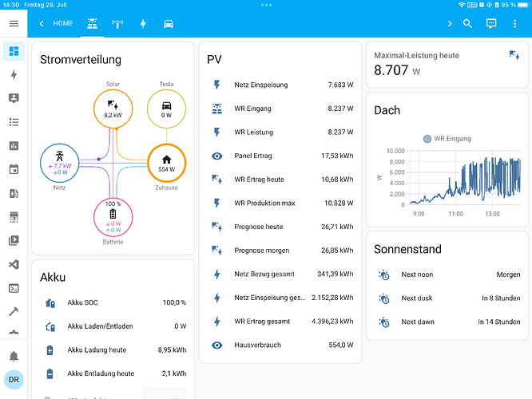The height and width of the screenshot is (399, 532).
Task: Open the notifications bell
Action: pos(14,356)
